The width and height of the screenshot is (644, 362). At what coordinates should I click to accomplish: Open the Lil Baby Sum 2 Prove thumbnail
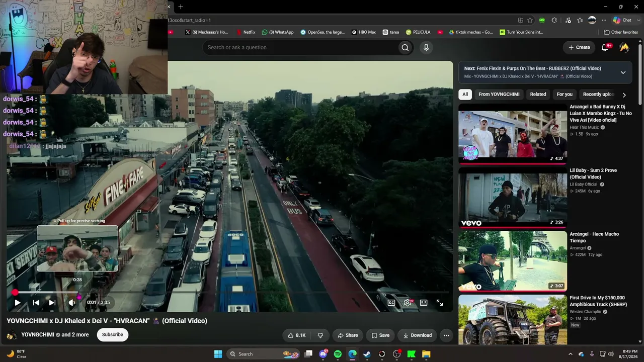(x=513, y=198)
